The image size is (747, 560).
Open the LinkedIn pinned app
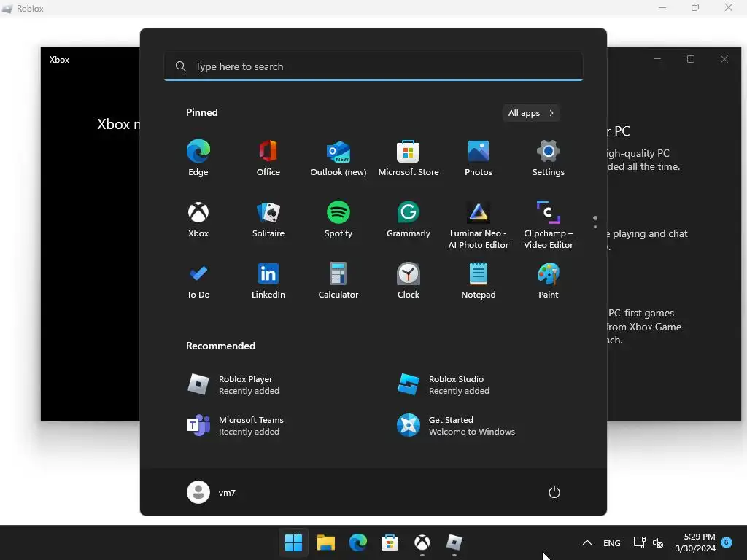(x=268, y=281)
